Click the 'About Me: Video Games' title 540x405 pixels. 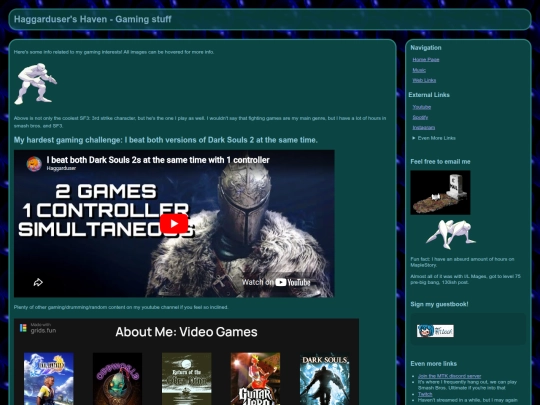(x=186, y=332)
